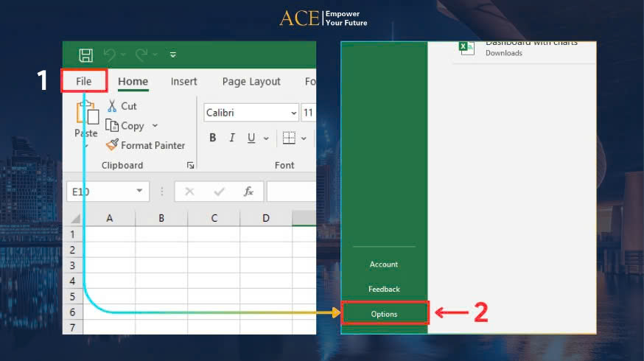This screenshot has width=644, height=361.
Task: Expand the Name Box dropdown arrow
Action: click(139, 192)
